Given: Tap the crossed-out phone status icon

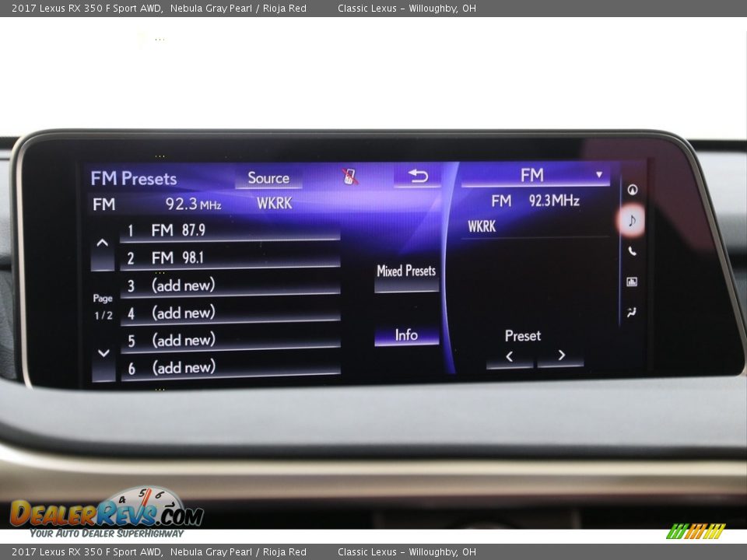Looking at the screenshot, I should (x=350, y=177).
